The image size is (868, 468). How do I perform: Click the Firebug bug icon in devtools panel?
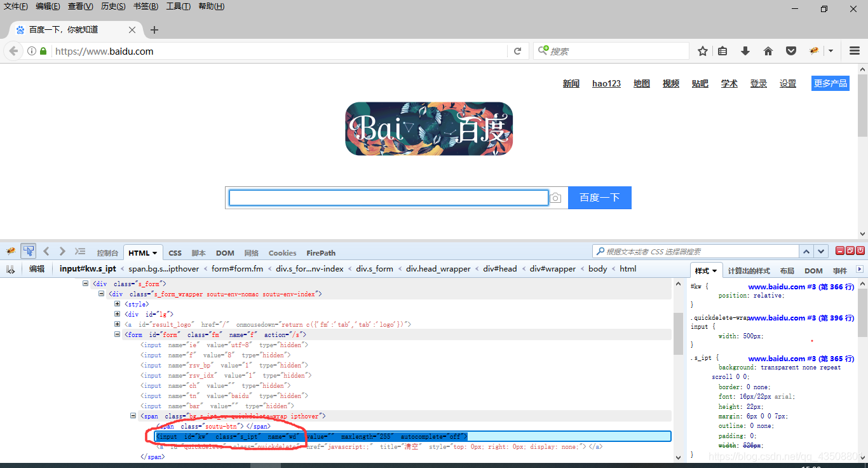[x=11, y=251]
